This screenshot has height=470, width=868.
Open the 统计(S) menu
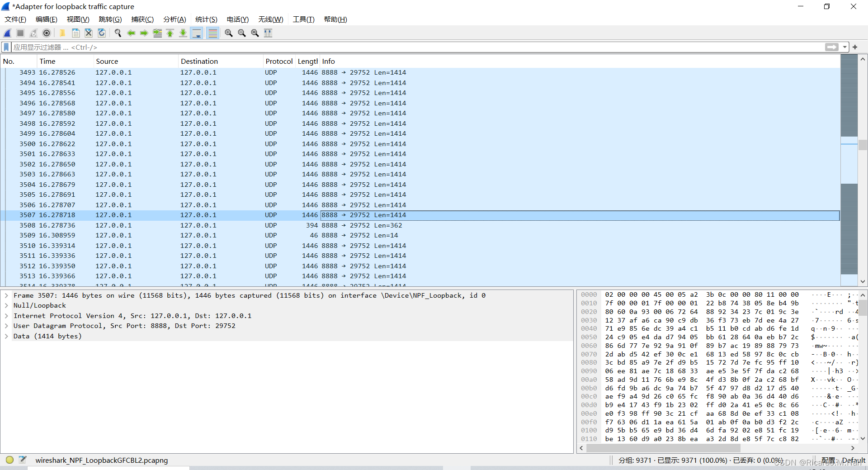pyautogui.click(x=206, y=19)
